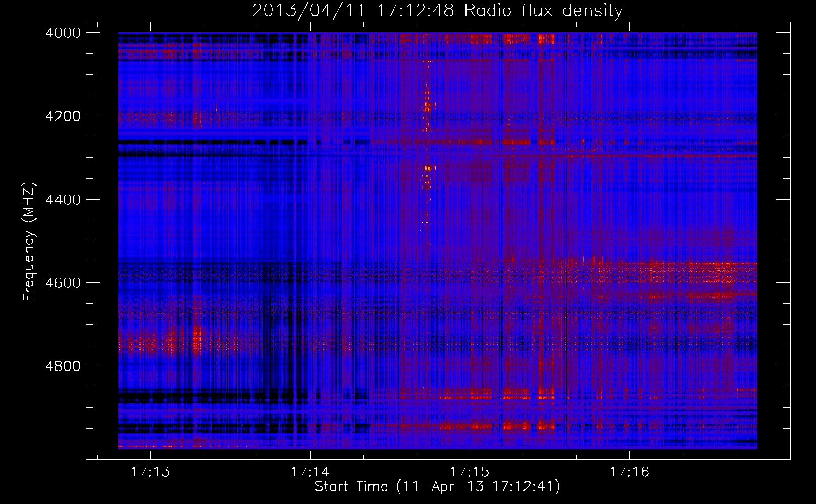Image resolution: width=816 pixels, height=504 pixels.
Task: Click the '17:14' time axis label
Action: [x=310, y=472]
